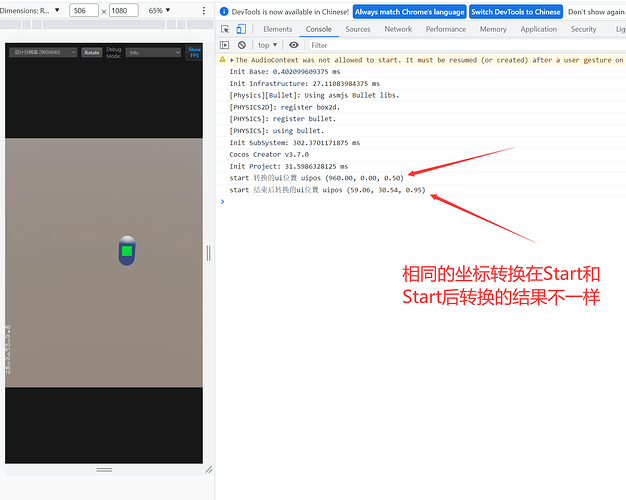Screen dimensions: 626x500
Task: Open the Application tab
Action: point(539,29)
